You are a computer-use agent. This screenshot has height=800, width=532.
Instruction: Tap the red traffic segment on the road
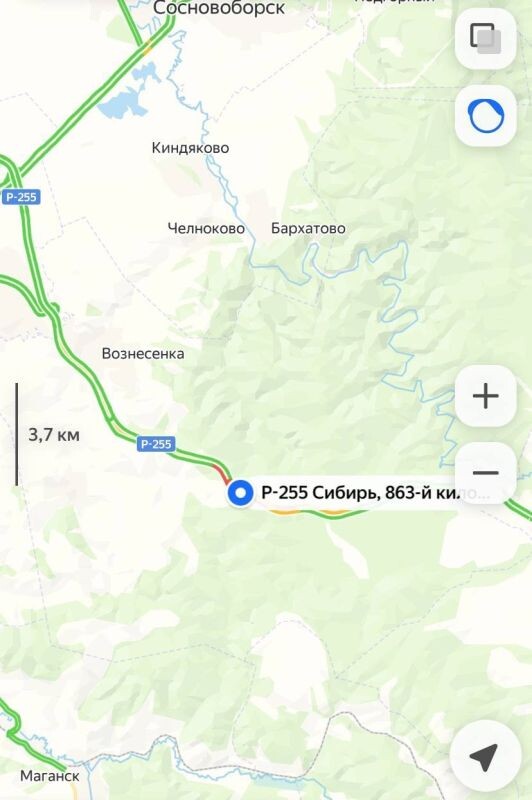point(221,473)
